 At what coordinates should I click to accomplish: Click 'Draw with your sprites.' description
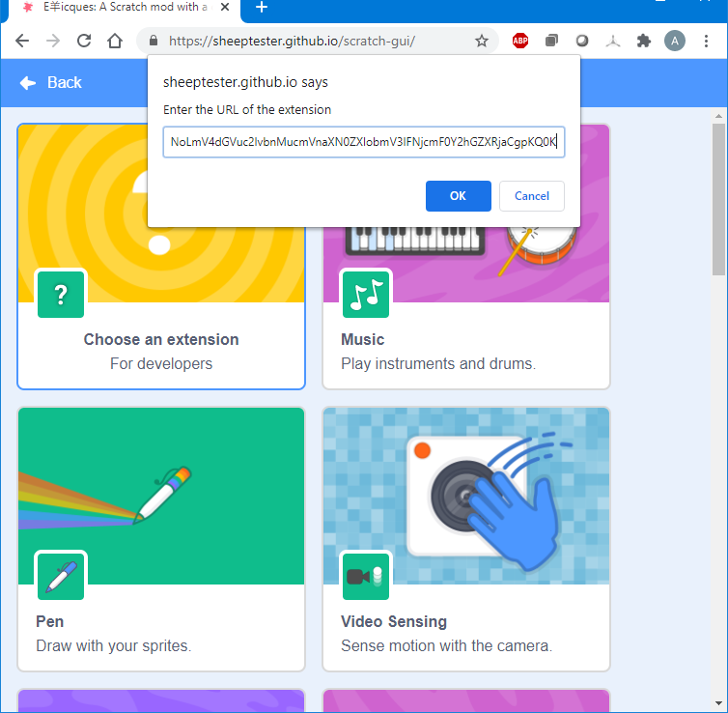[x=114, y=645]
